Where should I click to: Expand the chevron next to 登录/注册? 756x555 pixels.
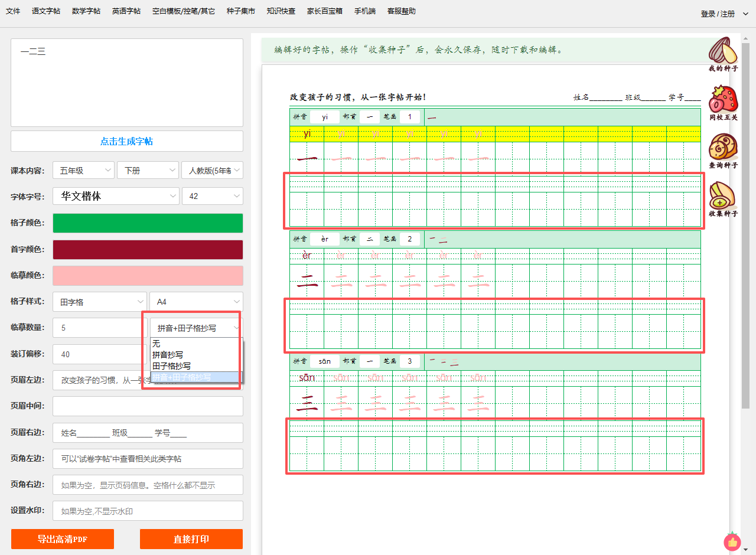click(x=745, y=14)
